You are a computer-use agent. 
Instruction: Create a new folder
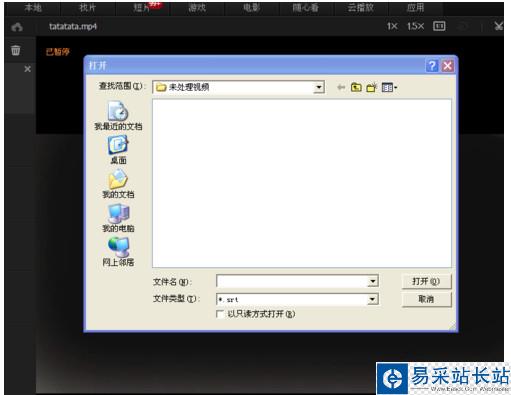tap(371, 87)
